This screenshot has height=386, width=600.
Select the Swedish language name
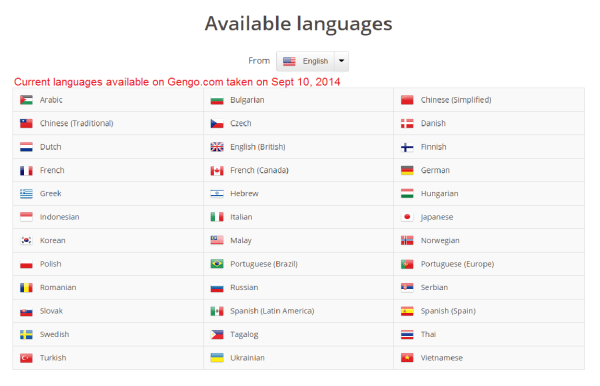(55, 334)
